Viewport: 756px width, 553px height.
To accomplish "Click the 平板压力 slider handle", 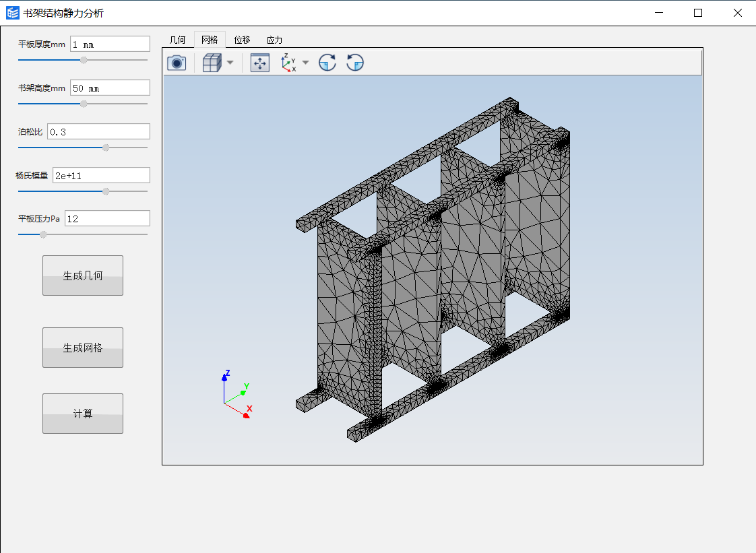I will (43, 234).
